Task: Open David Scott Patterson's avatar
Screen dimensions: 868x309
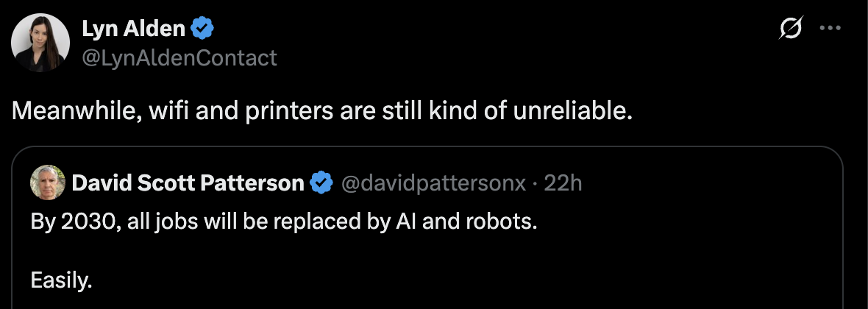Action: click(x=47, y=183)
